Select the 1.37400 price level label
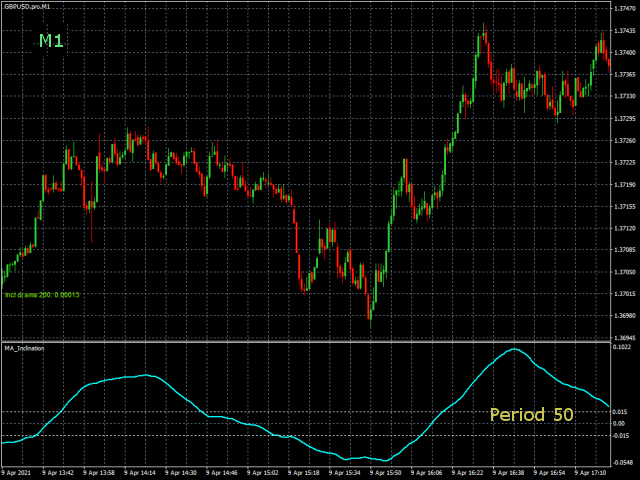The height and width of the screenshot is (480, 640). (624, 53)
